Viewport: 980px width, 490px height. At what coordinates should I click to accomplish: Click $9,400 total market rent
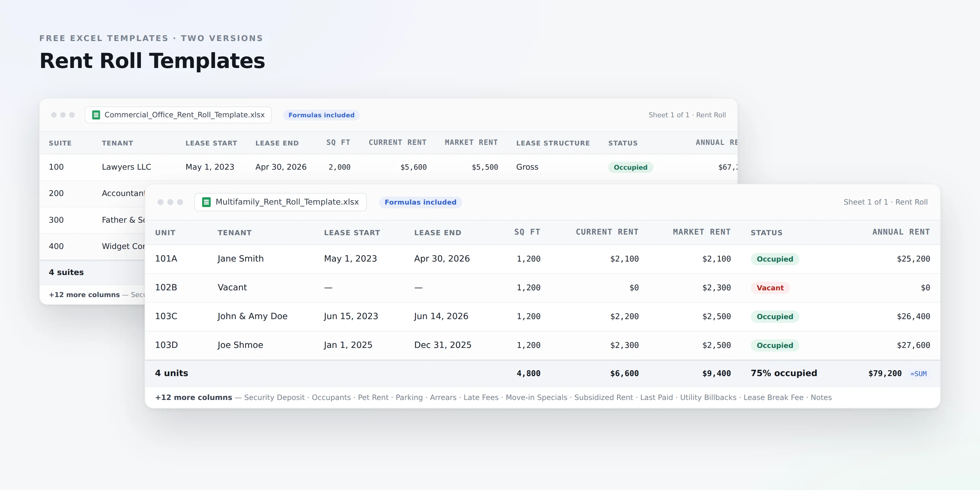(x=716, y=374)
